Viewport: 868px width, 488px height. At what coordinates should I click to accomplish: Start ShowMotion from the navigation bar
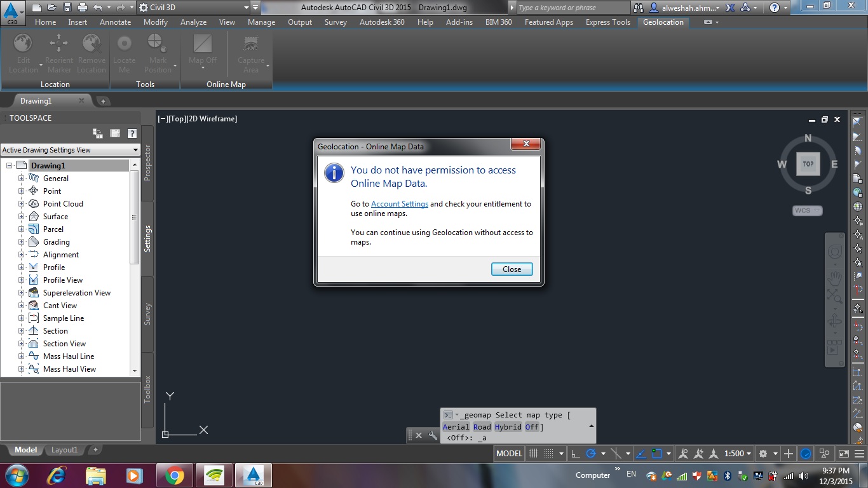click(833, 348)
